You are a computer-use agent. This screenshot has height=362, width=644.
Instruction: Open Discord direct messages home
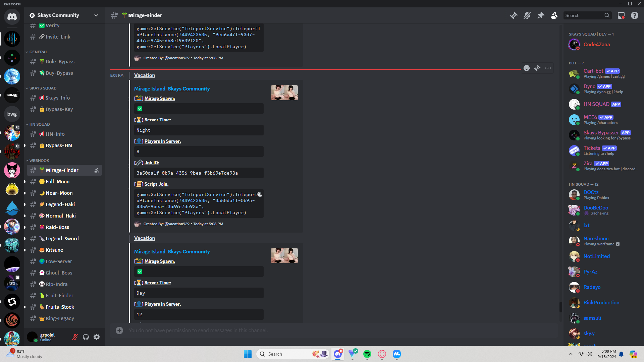tap(12, 17)
